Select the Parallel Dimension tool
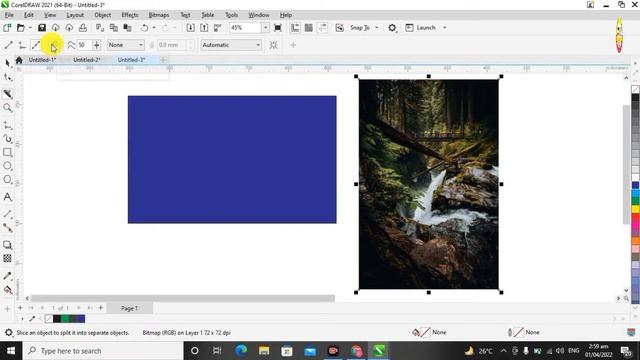Screen dimensions: 640x360 click(7, 214)
